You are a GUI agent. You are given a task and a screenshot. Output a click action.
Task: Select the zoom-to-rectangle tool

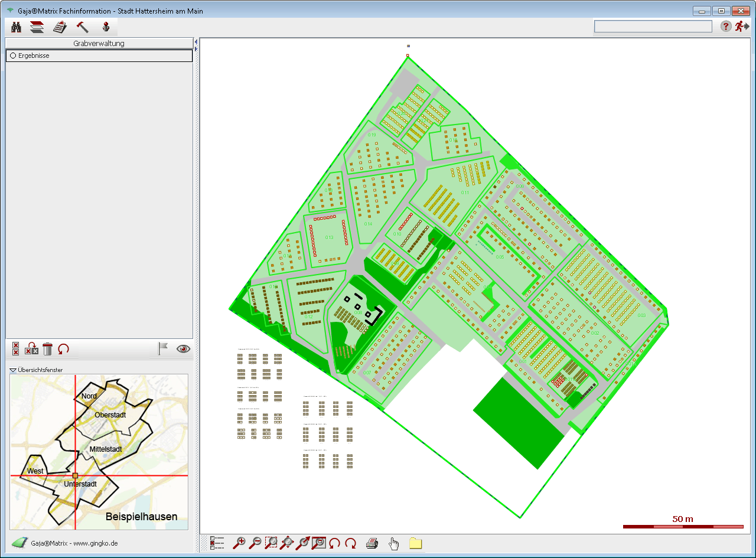tap(271, 543)
